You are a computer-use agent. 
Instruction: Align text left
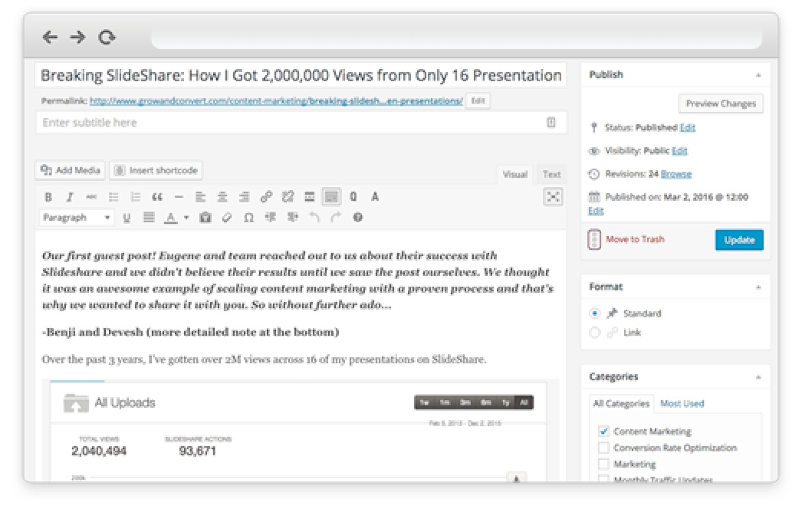click(201, 197)
